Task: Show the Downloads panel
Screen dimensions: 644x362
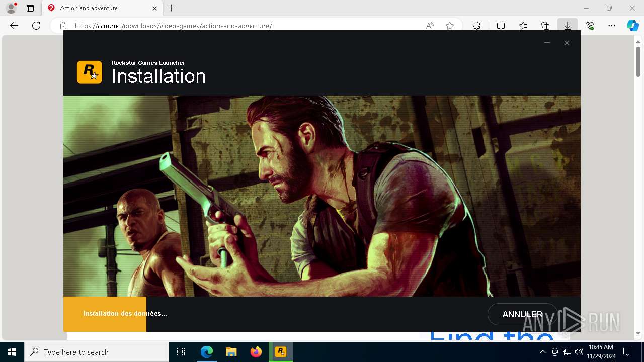Action: 568,26
